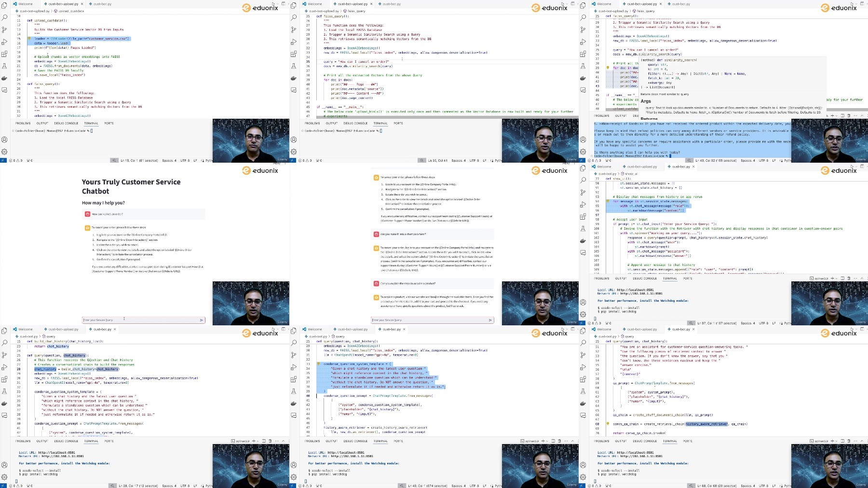Viewport: 868px width, 488px height.
Task: Click Split Editor icon in upload_custdata frame
Action: [284, 4]
